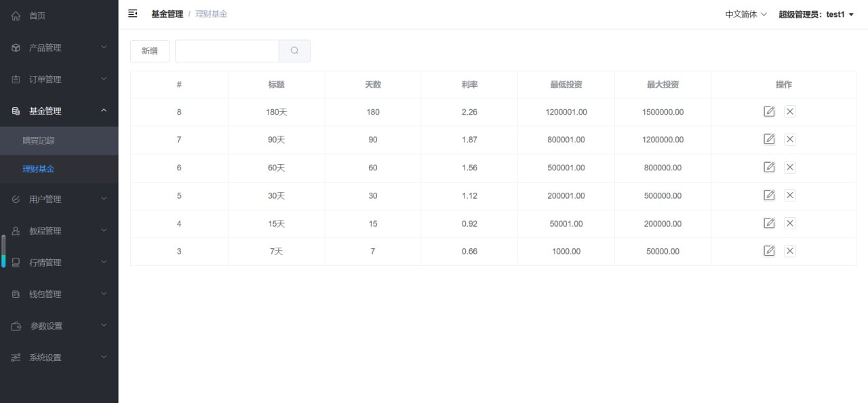The image size is (868, 403).
Task: Click the search magnifier icon button
Action: 294,51
